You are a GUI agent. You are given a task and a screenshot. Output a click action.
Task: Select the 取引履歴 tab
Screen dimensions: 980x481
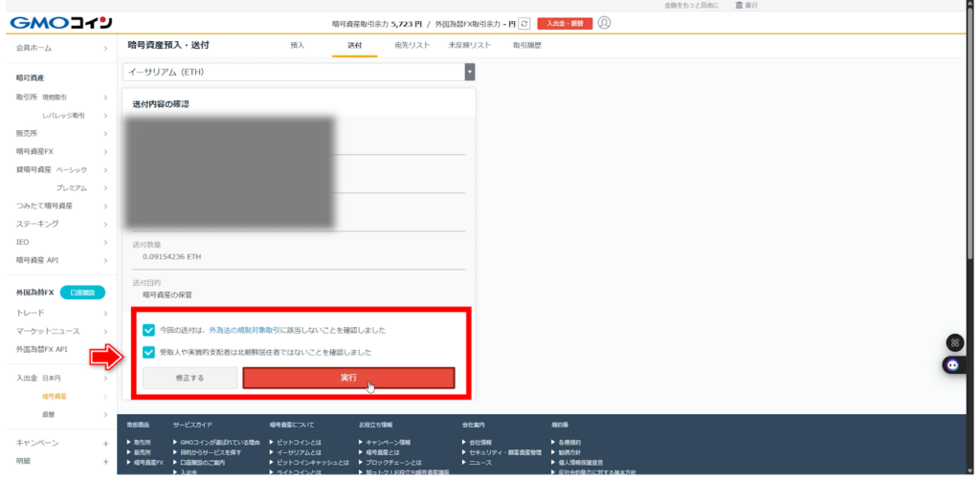point(526,45)
